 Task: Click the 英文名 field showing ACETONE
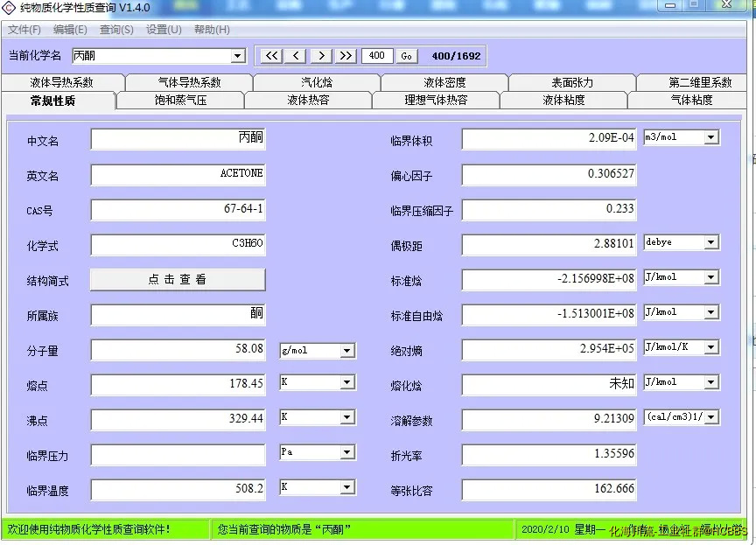pos(178,174)
